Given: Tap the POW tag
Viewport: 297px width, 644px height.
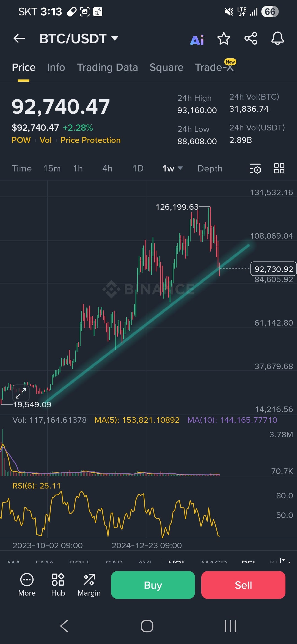Looking at the screenshot, I should pos(21,140).
